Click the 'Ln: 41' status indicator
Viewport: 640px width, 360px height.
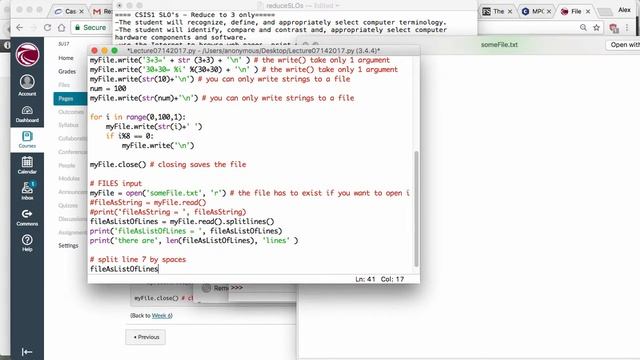point(365,279)
